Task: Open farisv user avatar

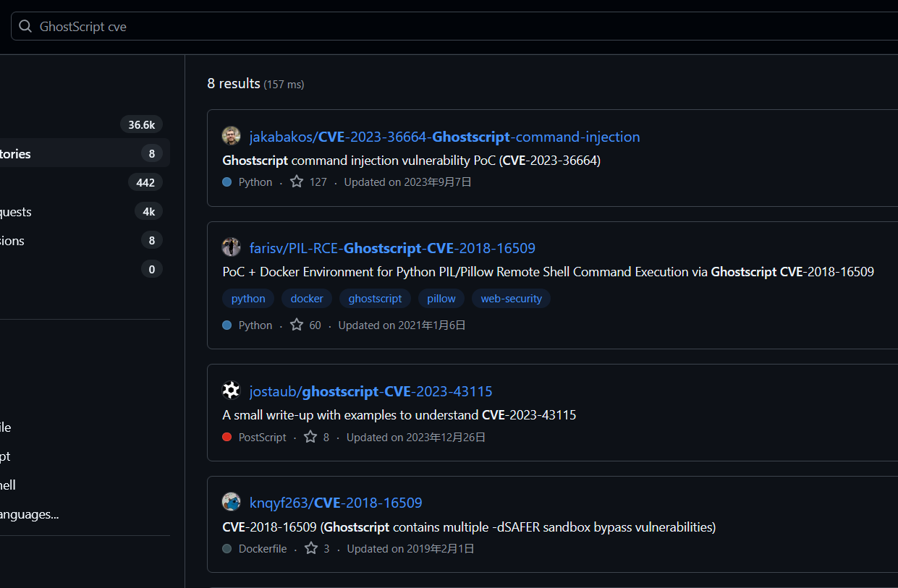Action: coord(231,247)
